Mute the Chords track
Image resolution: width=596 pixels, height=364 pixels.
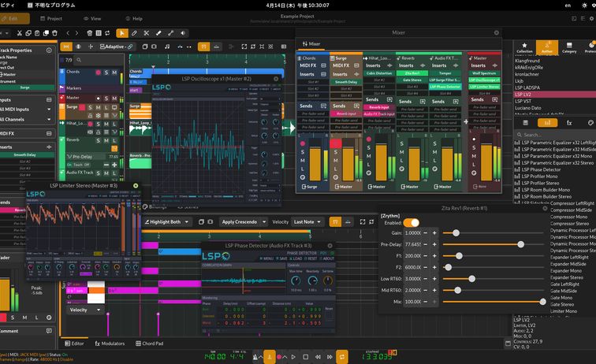tap(114, 72)
